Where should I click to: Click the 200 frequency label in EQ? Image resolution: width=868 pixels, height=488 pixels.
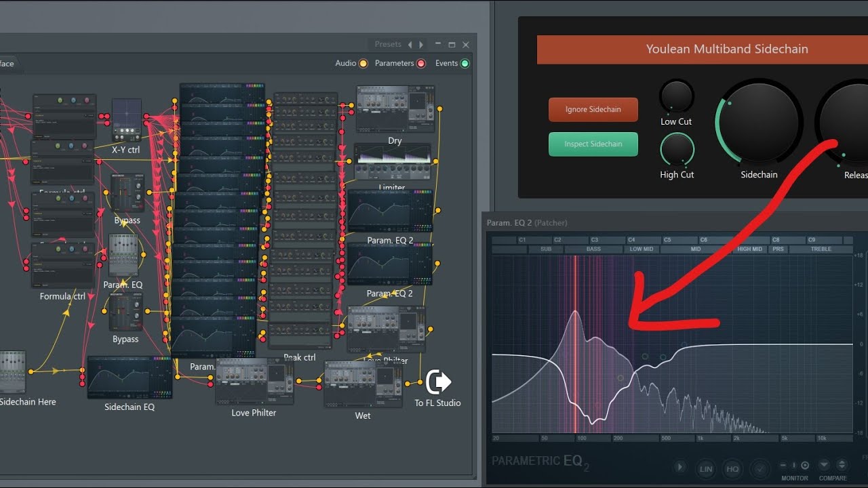click(618, 439)
